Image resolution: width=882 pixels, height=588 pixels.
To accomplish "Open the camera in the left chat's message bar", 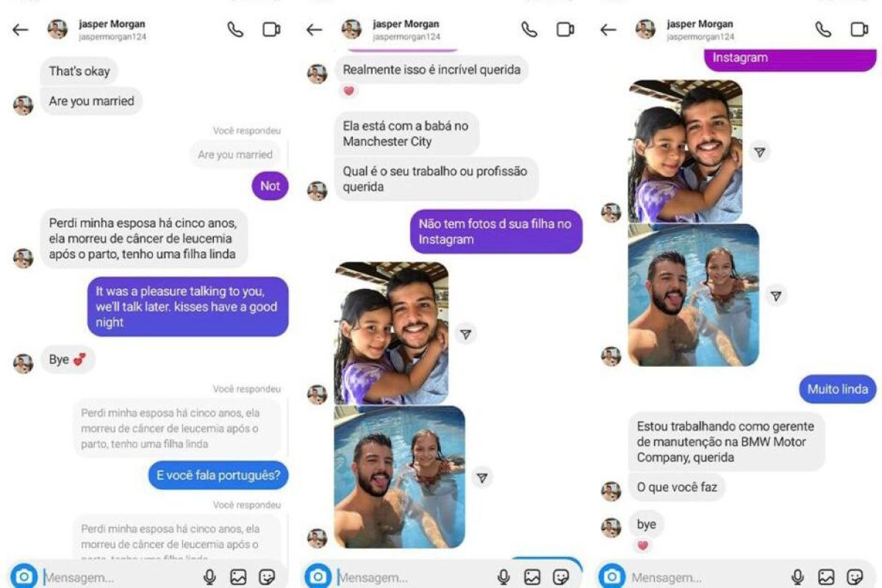I will pos(24,577).
